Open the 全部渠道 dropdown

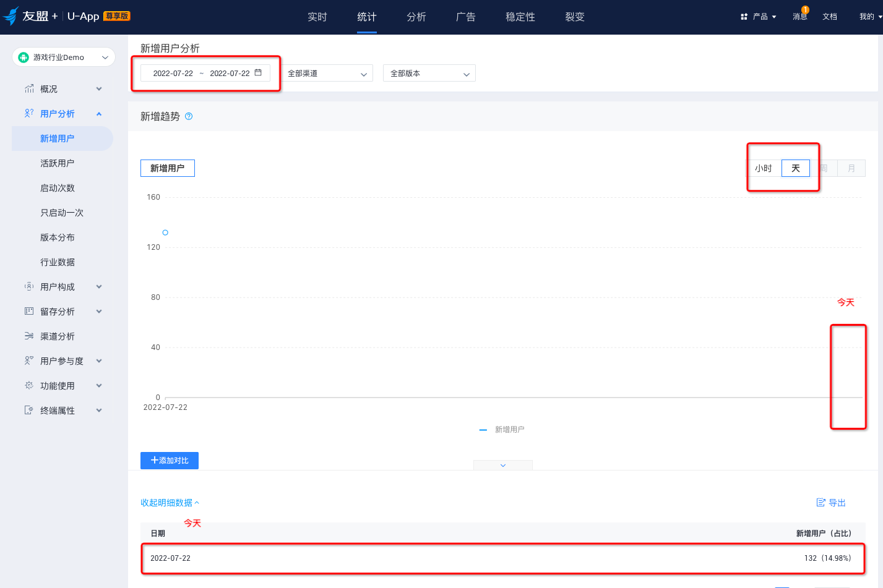(x=327, y=73)
